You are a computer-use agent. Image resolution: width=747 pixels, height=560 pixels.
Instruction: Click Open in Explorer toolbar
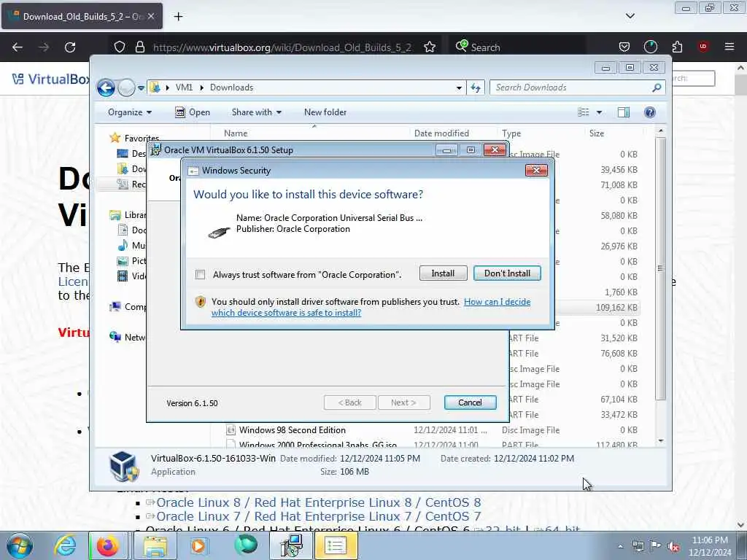(193, 112)
